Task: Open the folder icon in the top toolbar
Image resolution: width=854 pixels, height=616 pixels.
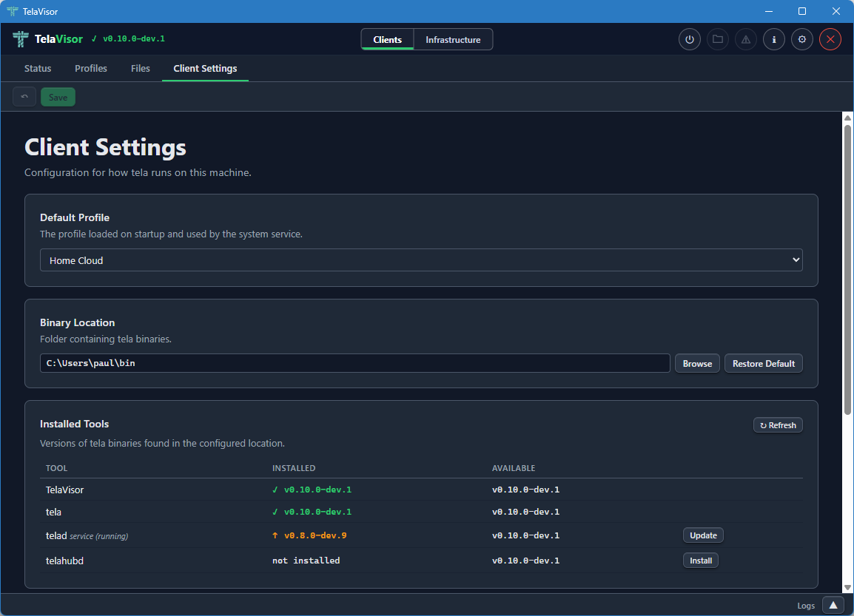Action: pyautogui.click(x=717, y=39)
